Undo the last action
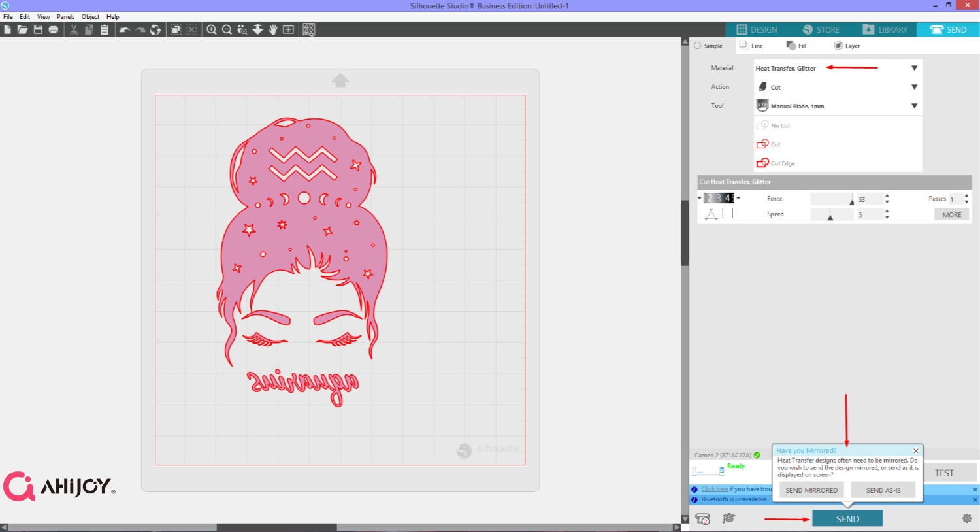 tap(125, 30)
